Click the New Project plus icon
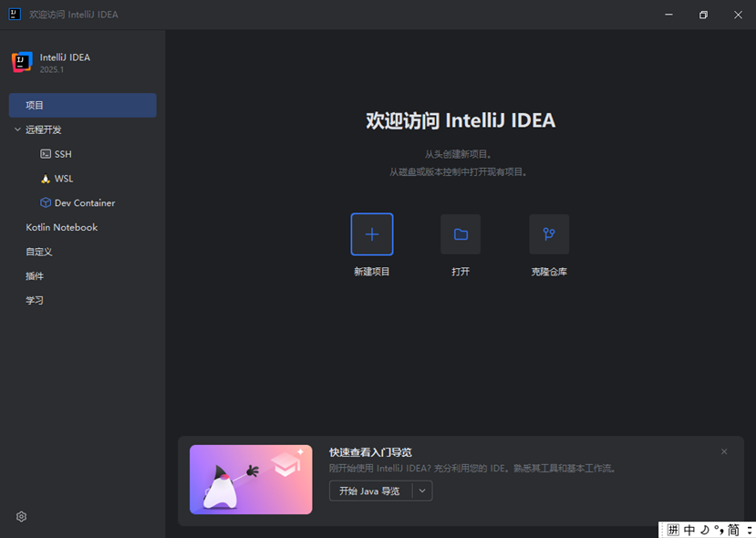Screen dimensions: 756x538 [372, 234]
